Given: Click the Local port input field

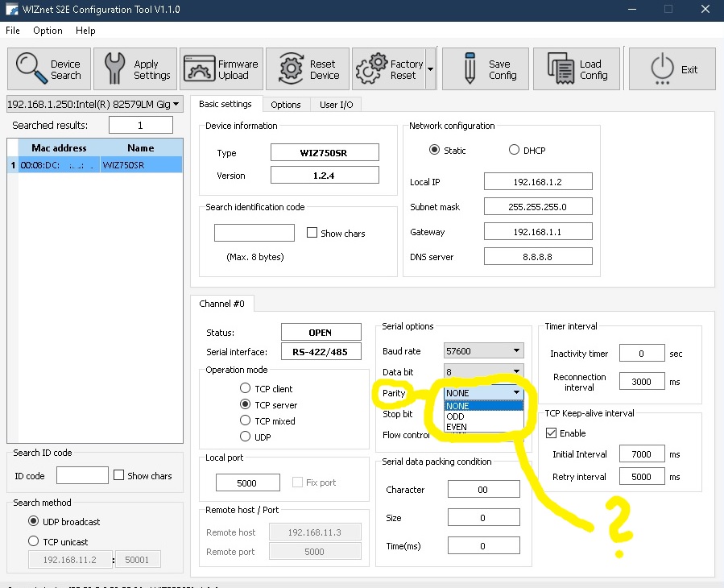Looking at the screenshot, I should click(247, 482).
